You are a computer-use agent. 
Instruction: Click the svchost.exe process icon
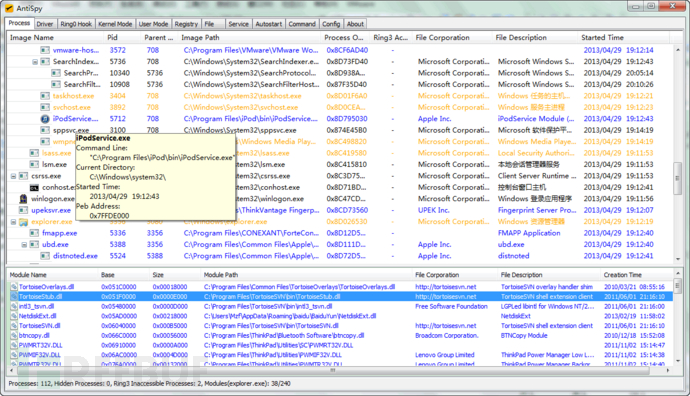[45, 107]
